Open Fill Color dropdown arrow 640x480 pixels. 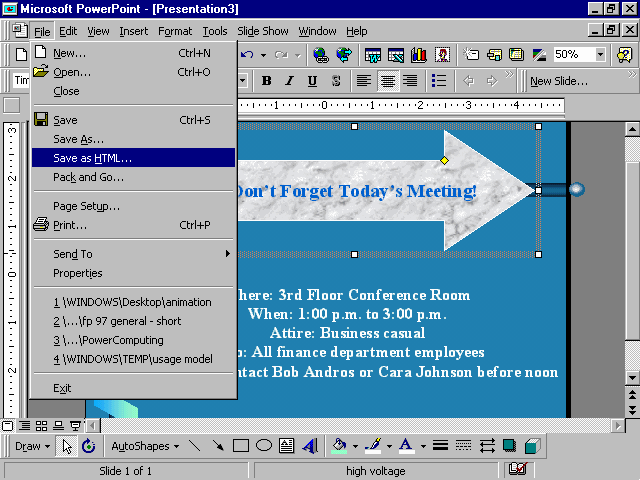coord(355,447)
